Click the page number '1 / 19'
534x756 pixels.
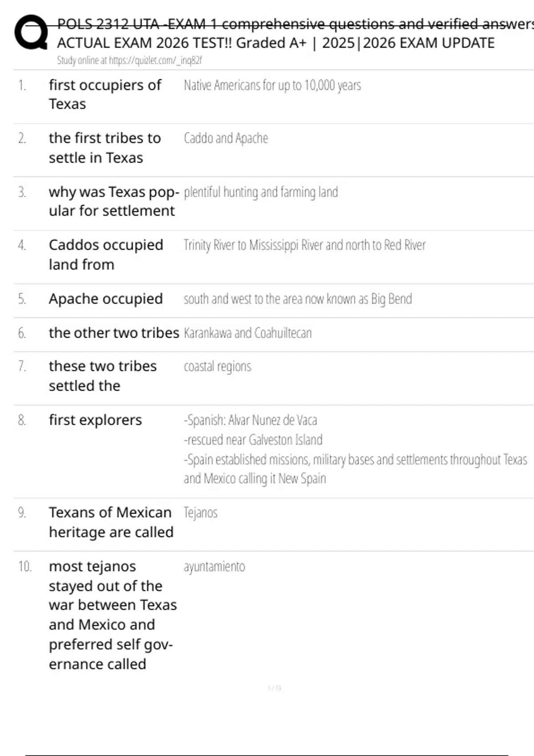274,688
